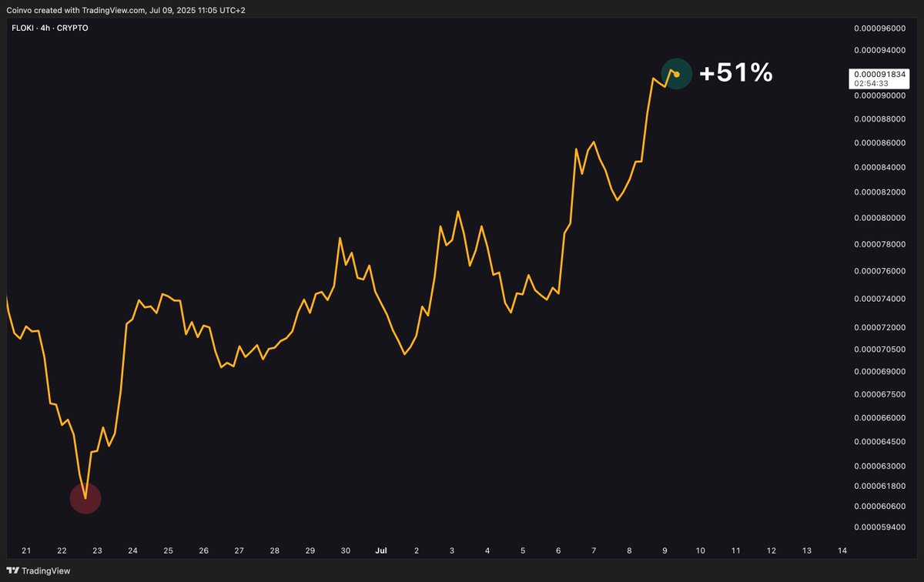Image resolution: width=924 pixels, height=582 pixels.
Task: Click date label 14 on time axis
Action: tap(842, 550)
